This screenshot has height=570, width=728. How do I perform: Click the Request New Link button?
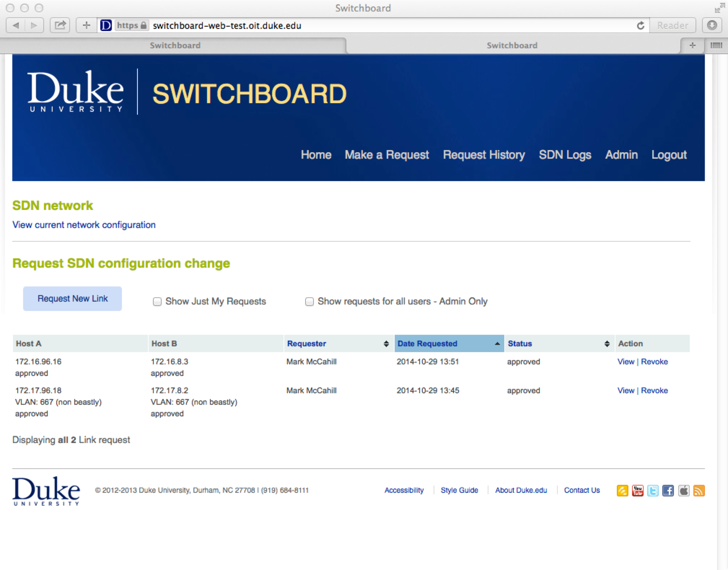(x=73, y=299)
